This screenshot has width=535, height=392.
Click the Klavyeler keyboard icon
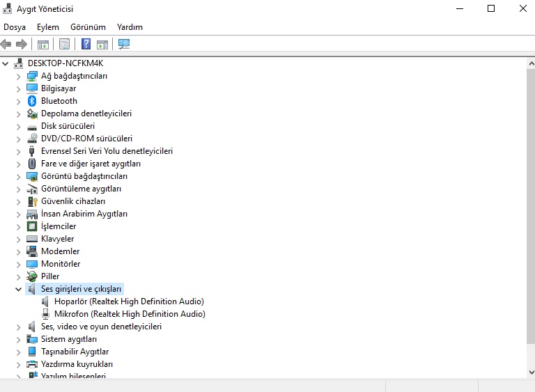pos(32,239)
